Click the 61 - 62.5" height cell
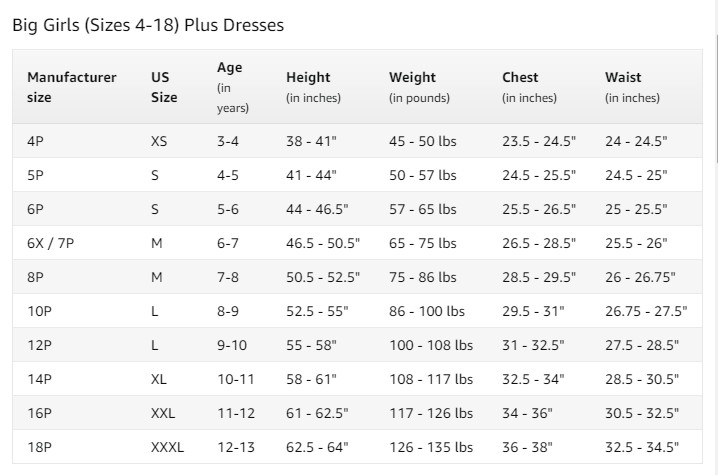 click(x=317, y=413)
